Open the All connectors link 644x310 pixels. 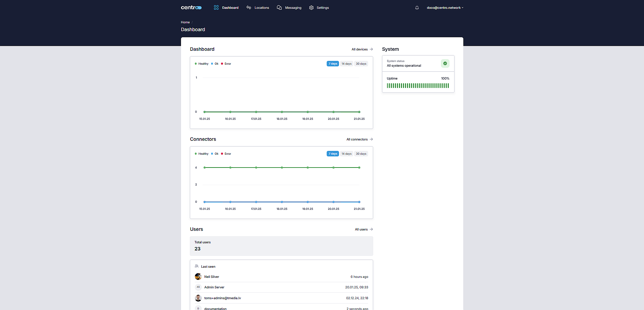click(x=357, y=139)
